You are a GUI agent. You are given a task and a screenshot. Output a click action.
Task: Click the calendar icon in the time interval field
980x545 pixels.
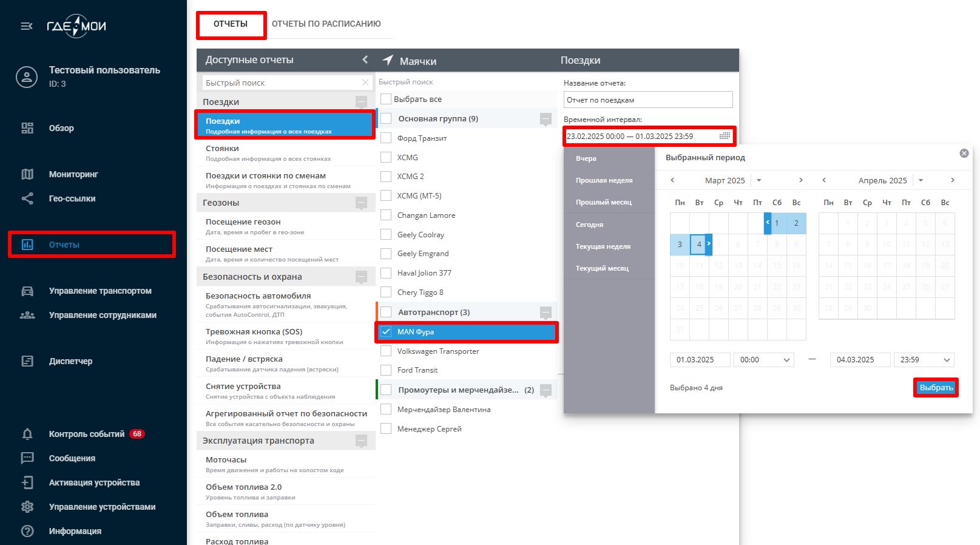click(725, 137)
